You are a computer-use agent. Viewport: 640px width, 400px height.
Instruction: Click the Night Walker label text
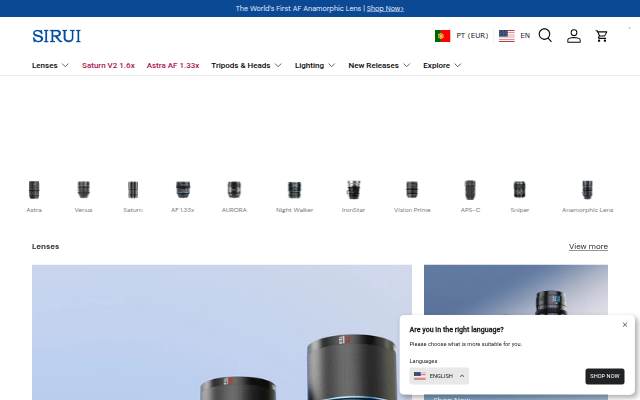[x=294, y=210]
